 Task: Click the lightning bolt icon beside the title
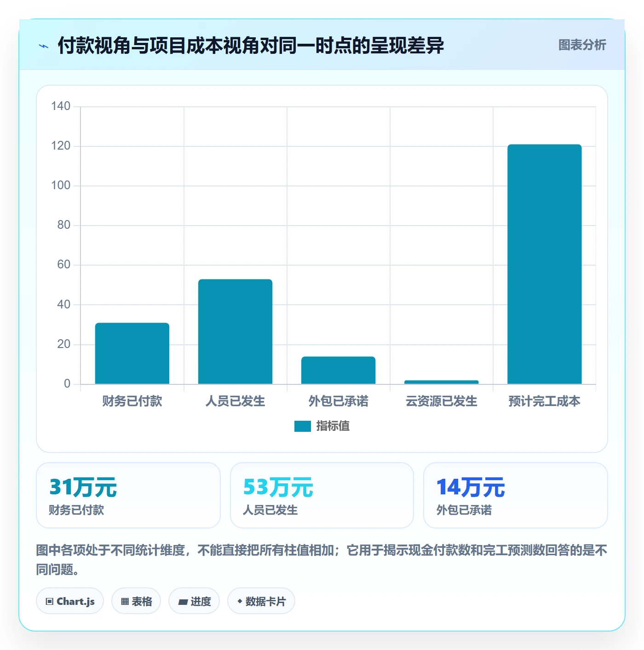point(44,46)
